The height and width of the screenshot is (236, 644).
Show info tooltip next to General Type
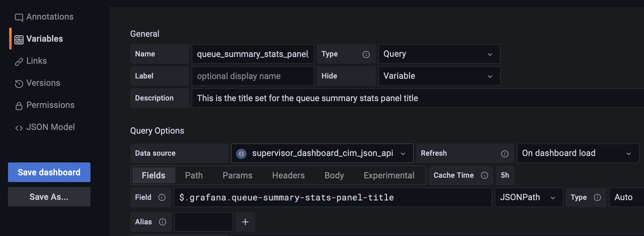(366, 55)
